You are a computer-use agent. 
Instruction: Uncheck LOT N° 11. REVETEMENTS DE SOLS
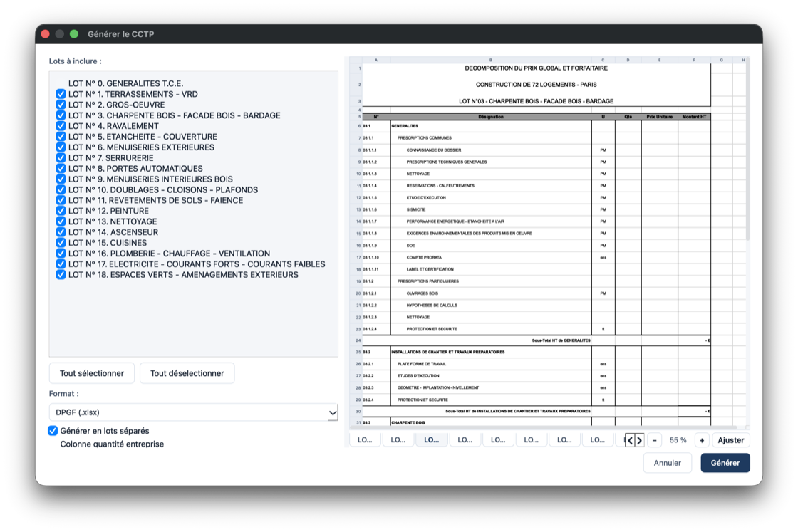[x=61, y=200]
